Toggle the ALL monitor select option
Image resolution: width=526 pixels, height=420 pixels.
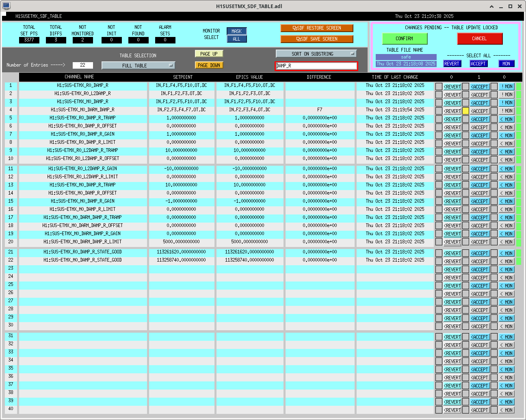[x=236, y=39]
